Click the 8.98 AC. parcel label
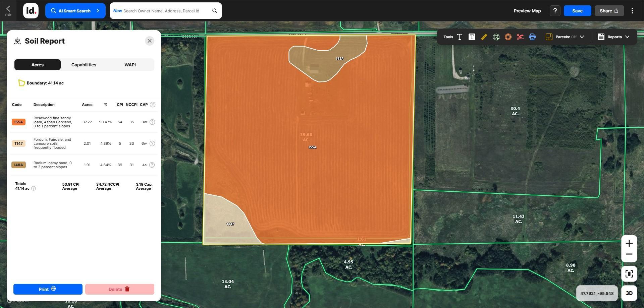The image size is (644, 308). coord(571,268)
